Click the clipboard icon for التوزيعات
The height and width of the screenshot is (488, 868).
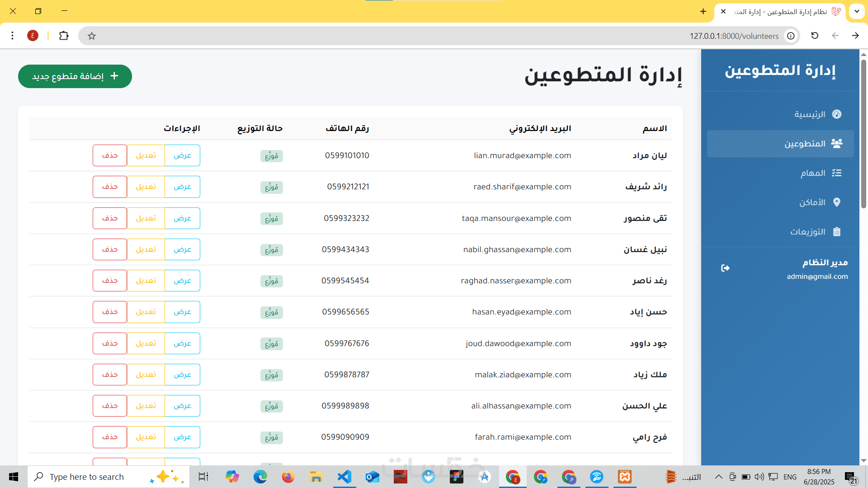tap(837, 232)
